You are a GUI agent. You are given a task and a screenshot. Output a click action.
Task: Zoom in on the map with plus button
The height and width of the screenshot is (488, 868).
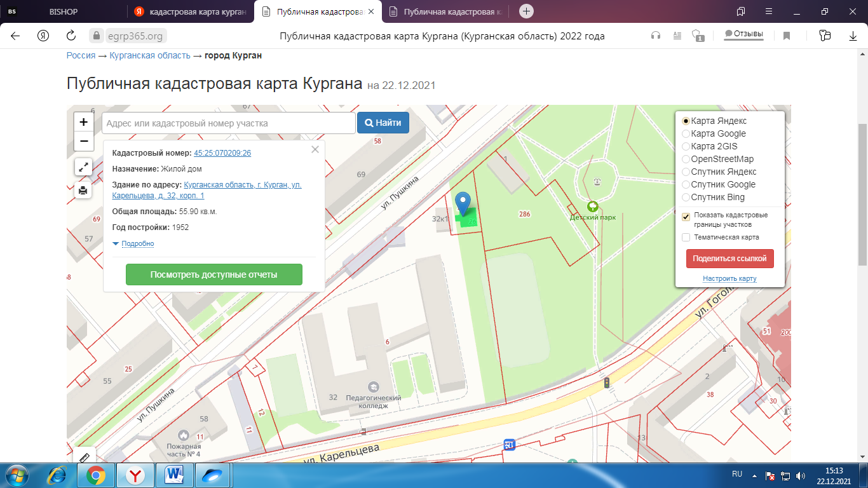[84, 122]
